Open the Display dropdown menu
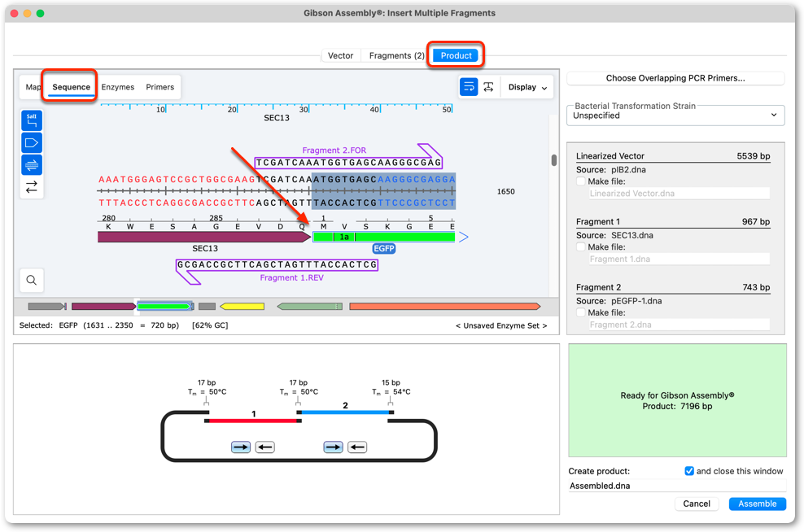Viewport: 804px width, 532px height. [x=527, y=86]
